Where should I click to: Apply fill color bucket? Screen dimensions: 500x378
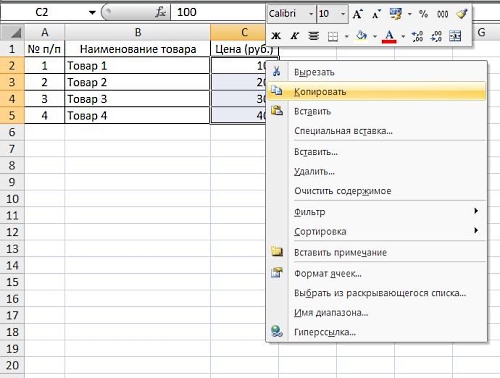click(x=361, y=35)
